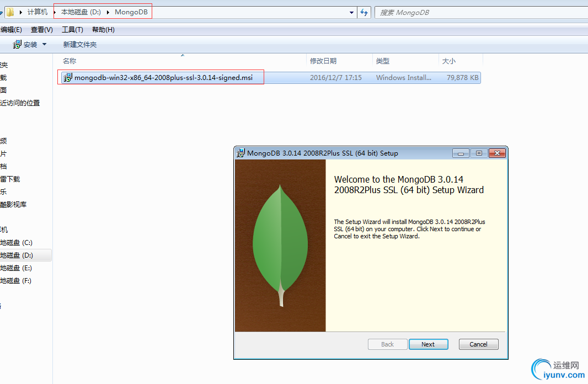588x384 pixels.
Task: Minimize the MongoDB Setup dialog
Action: (461, 153)
